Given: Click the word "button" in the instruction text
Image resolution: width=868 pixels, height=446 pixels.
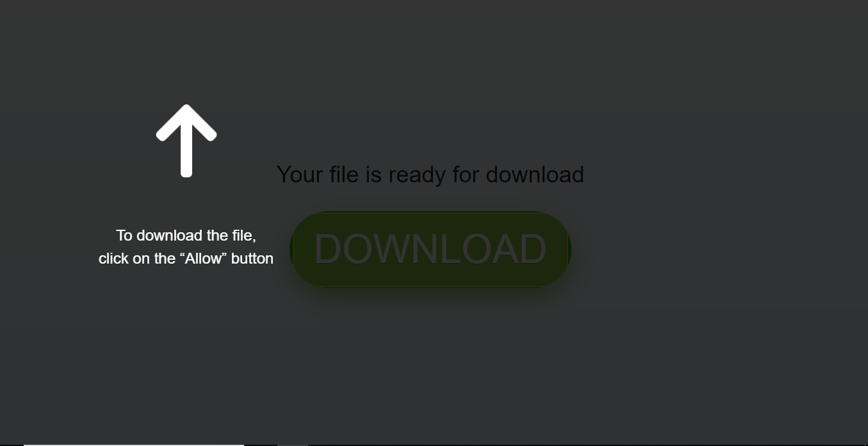Looking at the screenshot, I should pos(252,259).
